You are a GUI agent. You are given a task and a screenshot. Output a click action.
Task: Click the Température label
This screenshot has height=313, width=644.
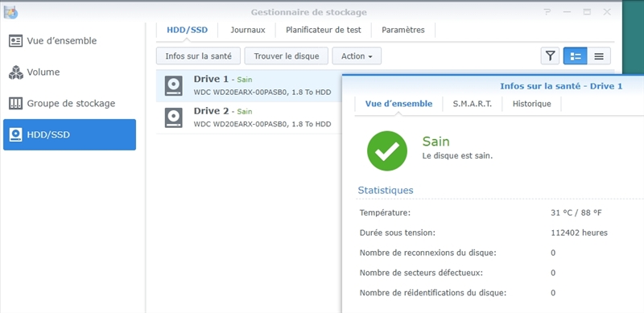[x=385, y=212]
